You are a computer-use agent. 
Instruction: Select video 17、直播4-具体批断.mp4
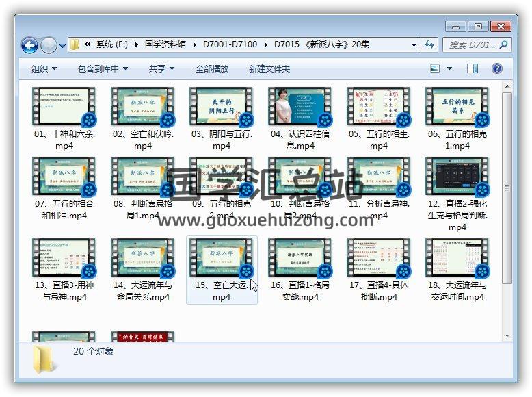pyautogui.click(x=379, y=270)
